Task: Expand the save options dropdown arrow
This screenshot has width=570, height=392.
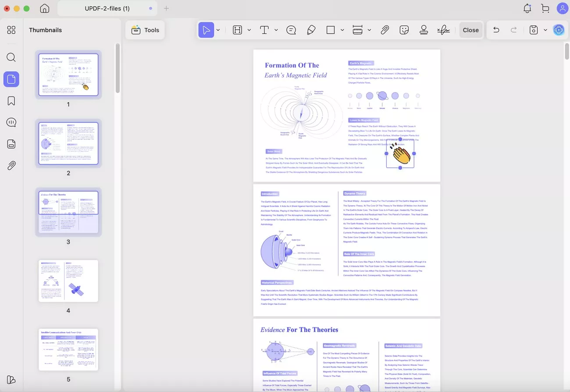Action: coord(545,30)
